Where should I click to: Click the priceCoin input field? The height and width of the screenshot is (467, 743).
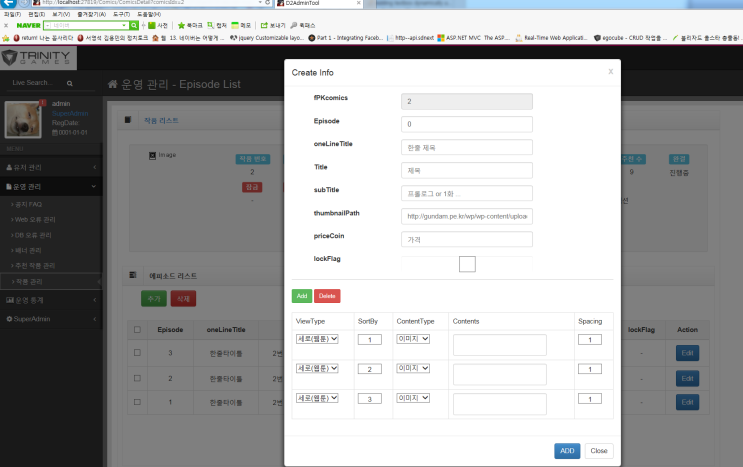(467, 240)
